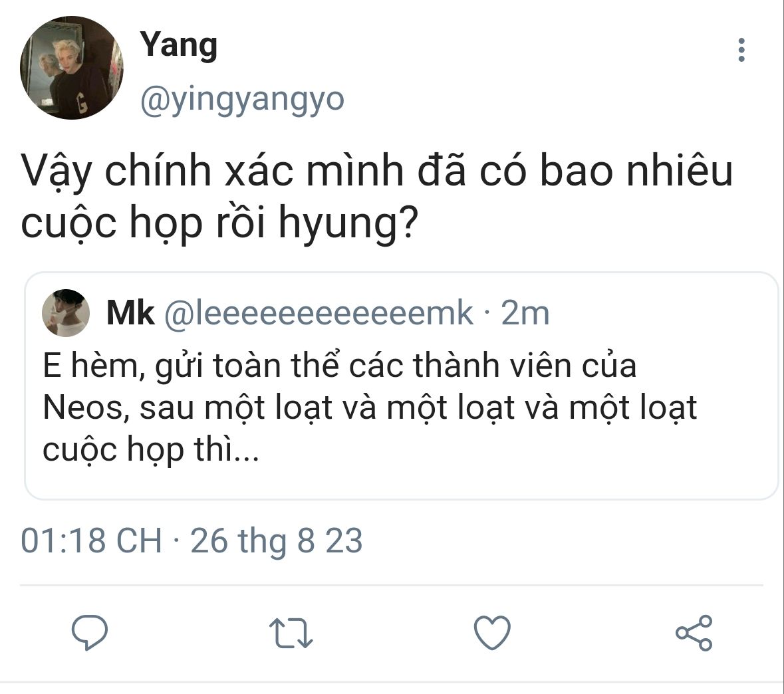The image size is (784, 694).
Task: Share the tweet via share icon
Action: pyautogui.click(x=694, y=632)
